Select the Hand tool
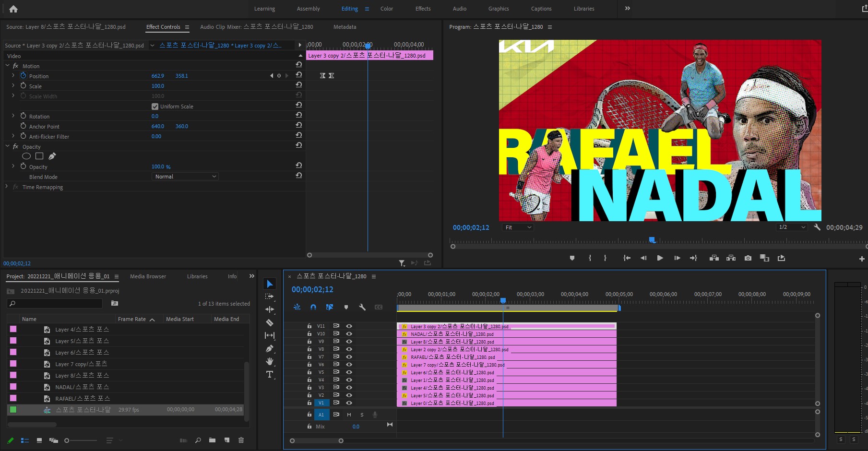Image resolution: width=868 pixels, height=451 pixels. [x=270, y=361]
